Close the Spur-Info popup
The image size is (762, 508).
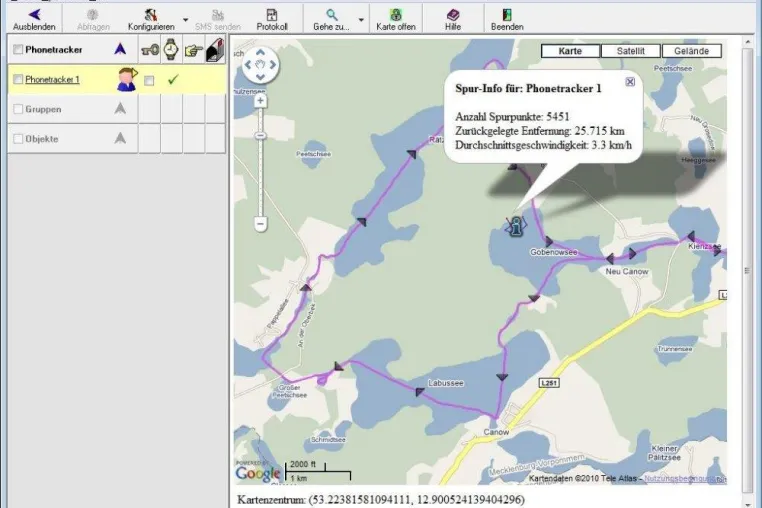(x=630, y=82)
